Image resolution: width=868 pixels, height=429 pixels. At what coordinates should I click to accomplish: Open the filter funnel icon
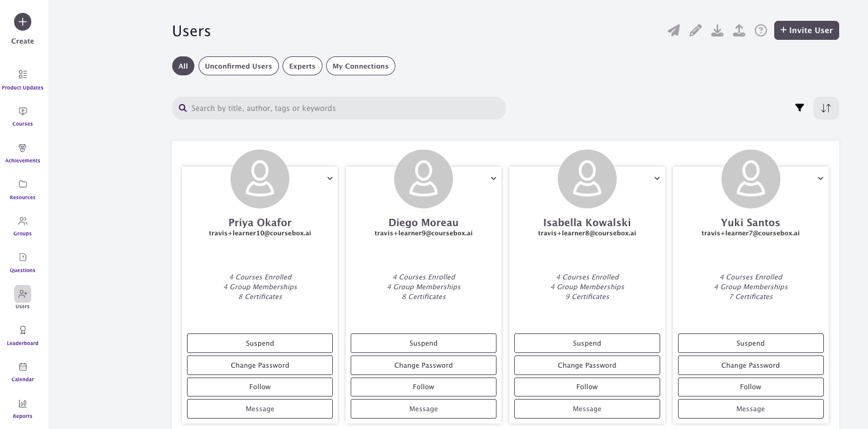pyautogui.click(x=799, y=108)
